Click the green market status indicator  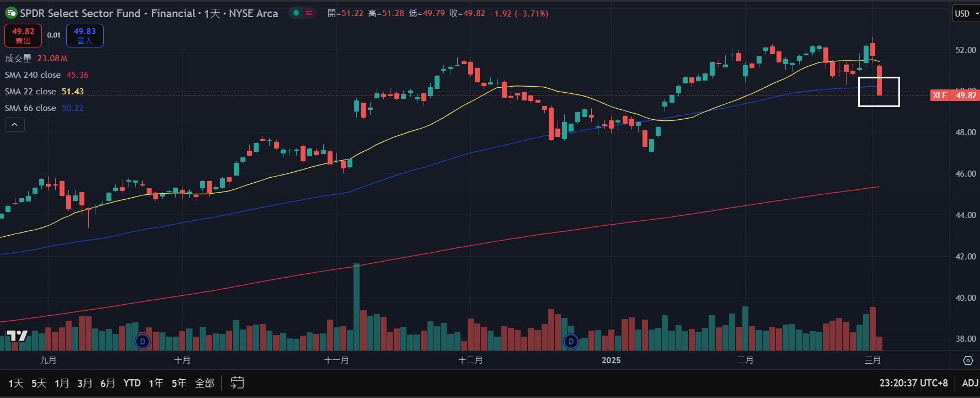296,13
